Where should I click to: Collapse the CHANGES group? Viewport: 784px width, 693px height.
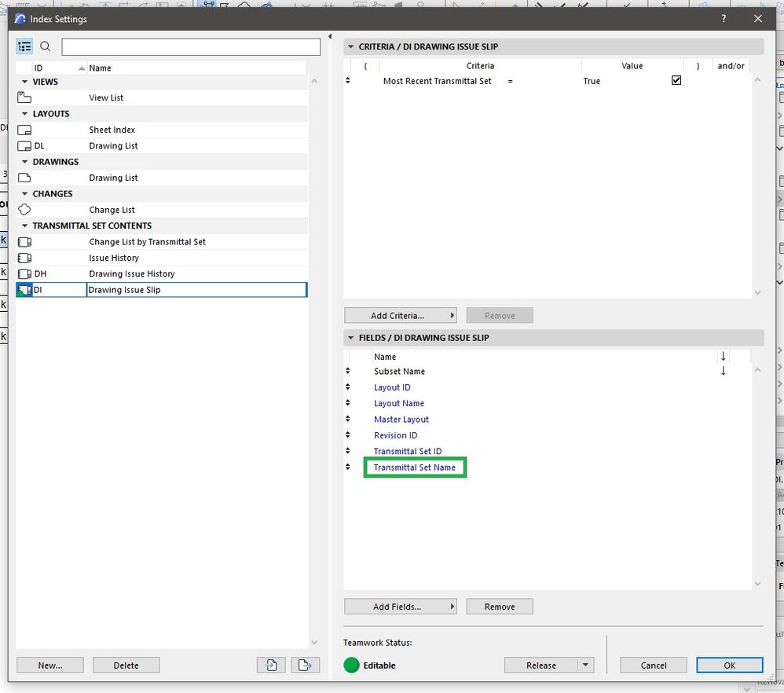click(24, 193)
